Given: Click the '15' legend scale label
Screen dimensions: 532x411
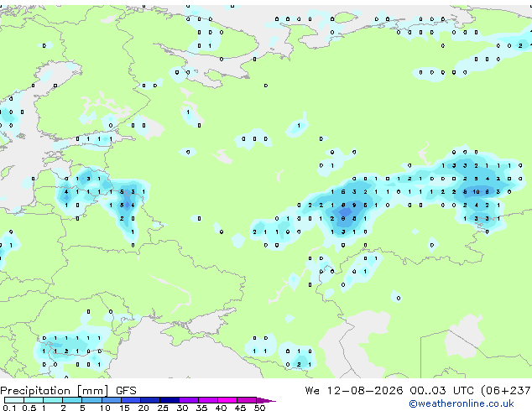Looking at the screenshot, I should coord(124,408).
